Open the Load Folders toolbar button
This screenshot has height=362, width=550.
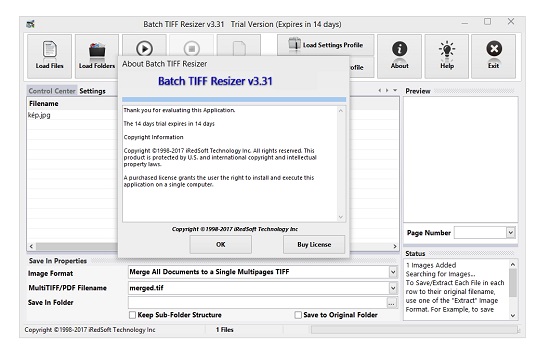[97, 56]
